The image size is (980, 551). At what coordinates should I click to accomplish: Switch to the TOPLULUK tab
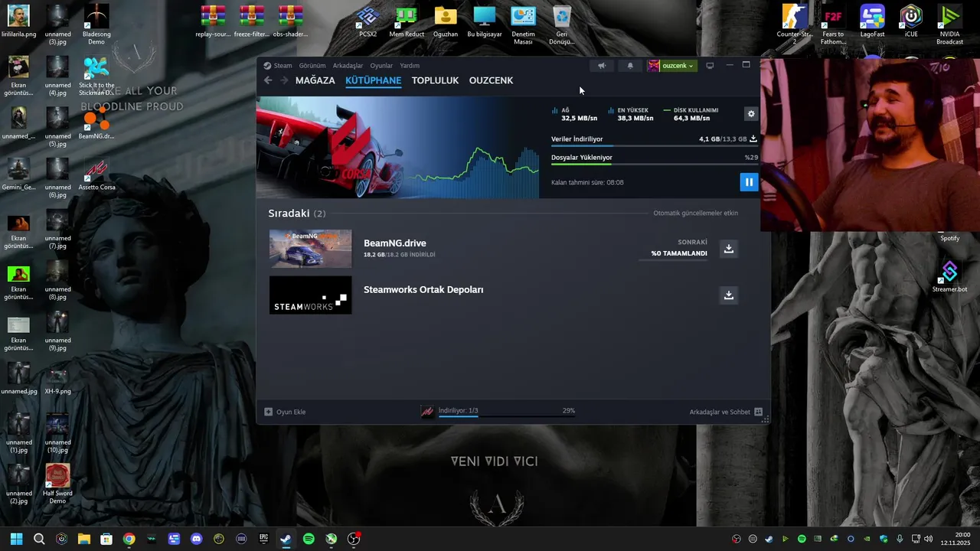(435, 80)
